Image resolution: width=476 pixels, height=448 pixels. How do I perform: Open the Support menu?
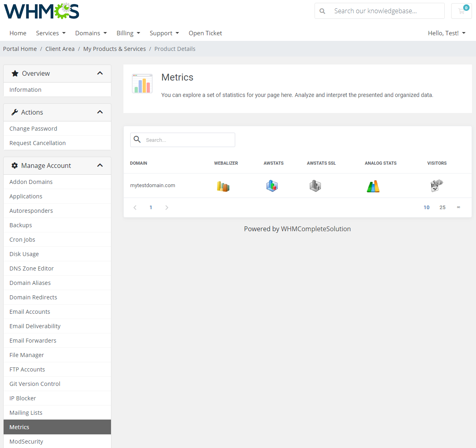click(x=164, y=33)
